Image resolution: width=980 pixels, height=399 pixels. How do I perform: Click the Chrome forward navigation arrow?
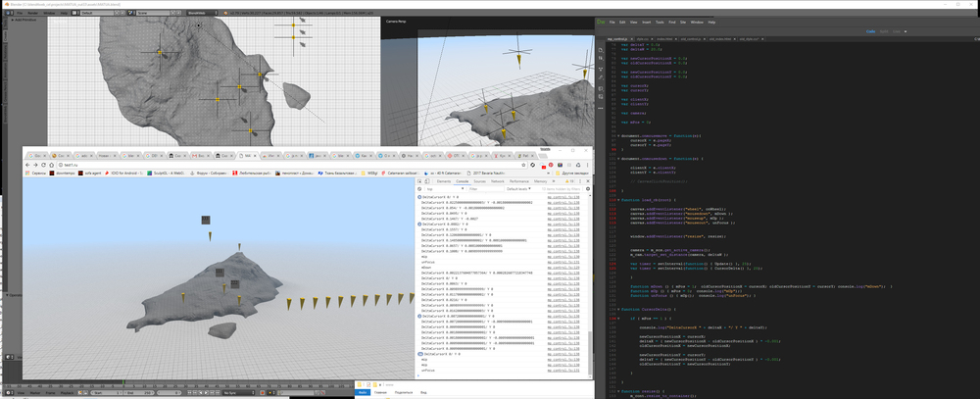pyautogui.click(x=35, y=164)
